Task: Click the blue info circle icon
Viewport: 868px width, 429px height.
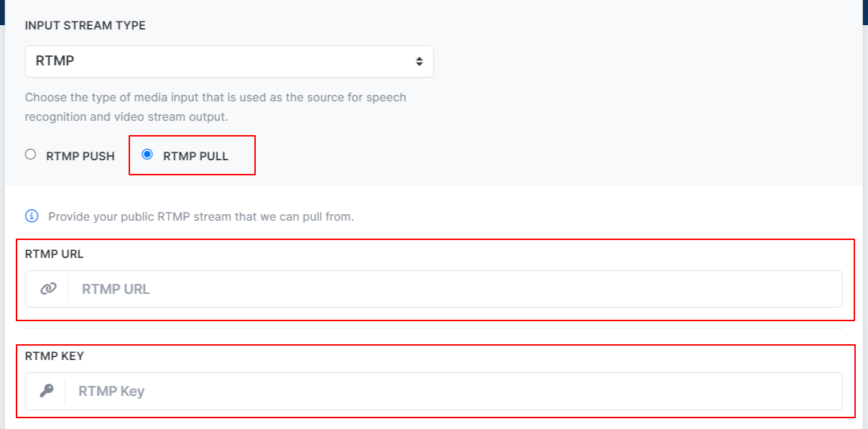Action: 32,216
